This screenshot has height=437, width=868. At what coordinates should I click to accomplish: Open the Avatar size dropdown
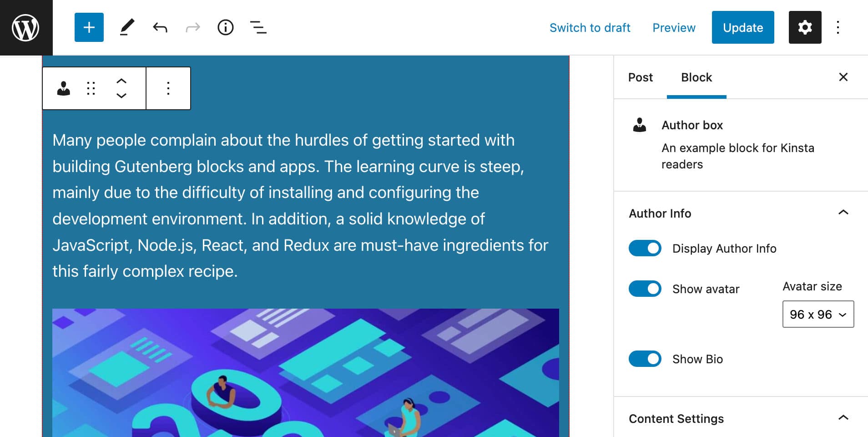coord(818,314)
